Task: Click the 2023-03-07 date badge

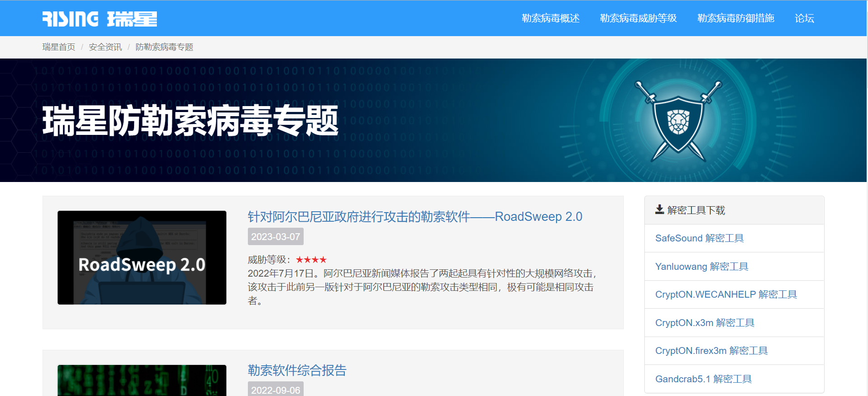Action: [276, 237]
